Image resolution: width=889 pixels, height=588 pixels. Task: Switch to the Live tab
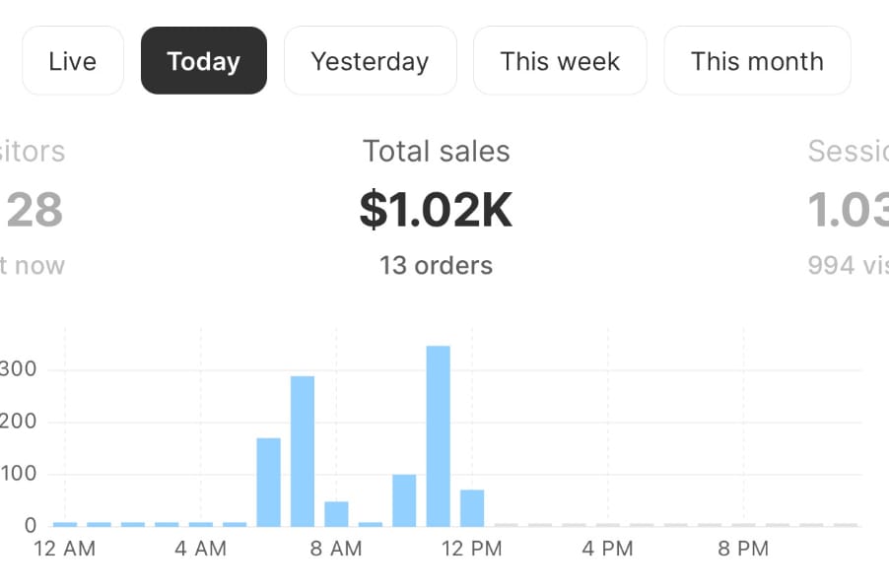pos(73,61)
